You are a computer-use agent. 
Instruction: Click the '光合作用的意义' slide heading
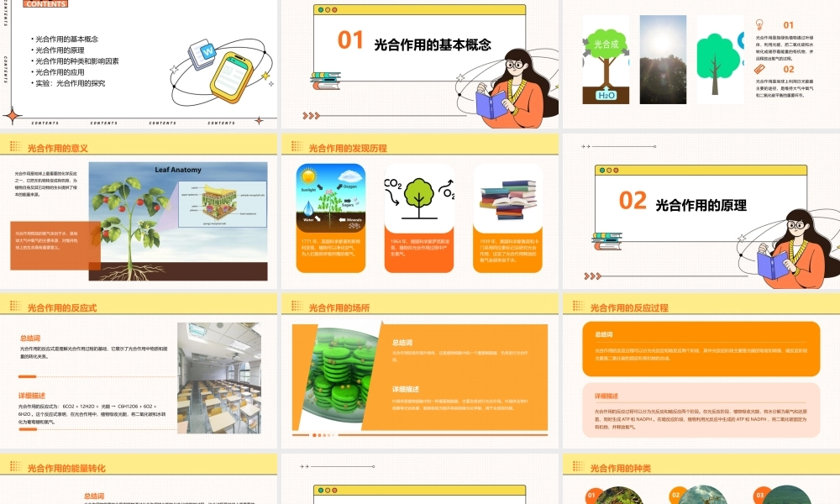pyautogui.click(x=57, y=149)
